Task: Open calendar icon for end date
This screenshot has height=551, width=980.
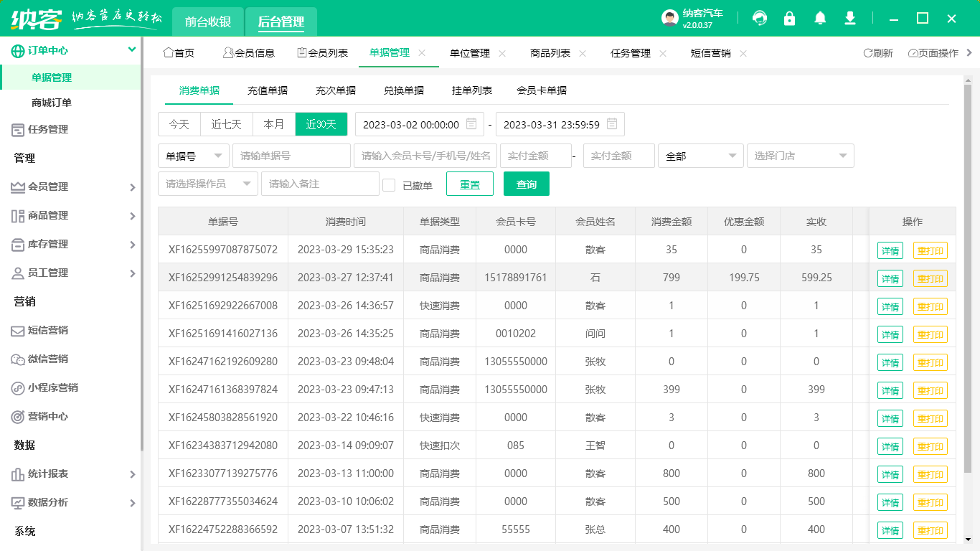Action: (612, 124)
